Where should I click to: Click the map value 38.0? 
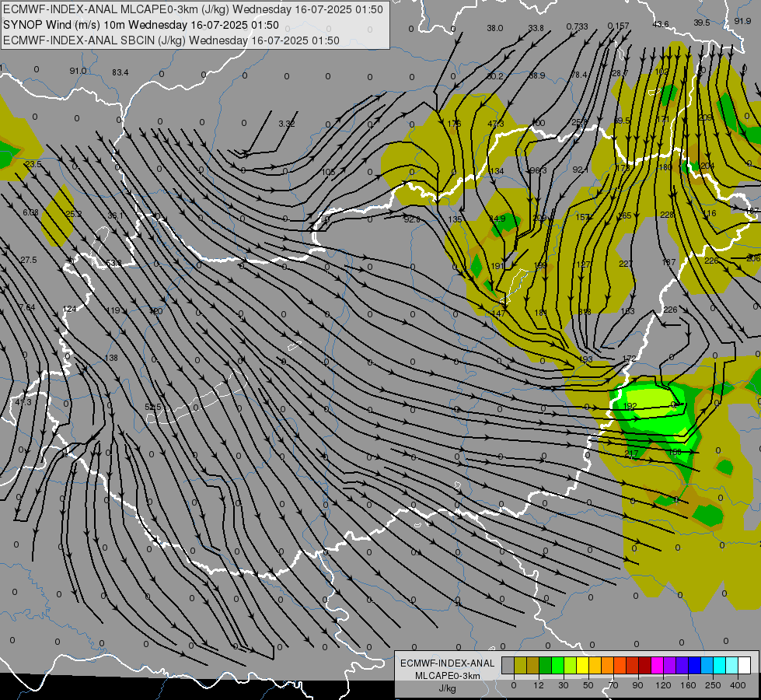coord(495,28)
